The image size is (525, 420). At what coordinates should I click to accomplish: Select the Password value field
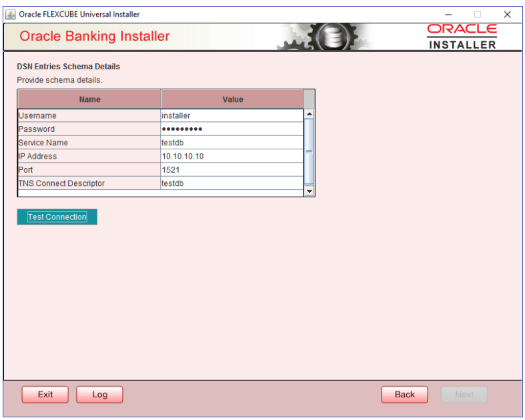(x=231, y=129)
